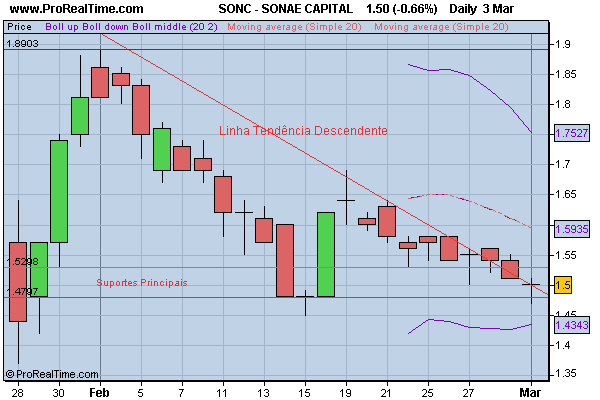Click the green candle above 18
This screenshot has height=400, width=600.
pyautogui.click(x=326, y=255)
